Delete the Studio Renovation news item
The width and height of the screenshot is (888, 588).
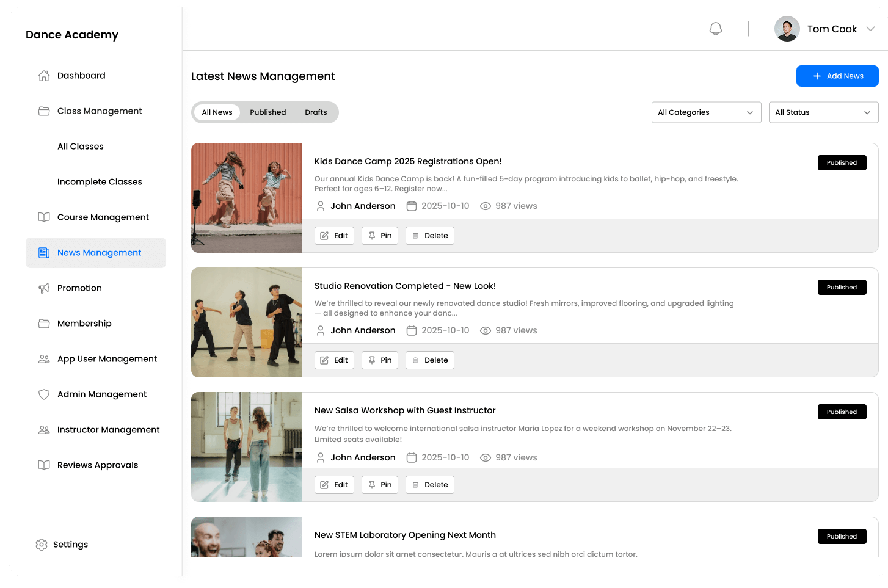click(x=429, y=360)
